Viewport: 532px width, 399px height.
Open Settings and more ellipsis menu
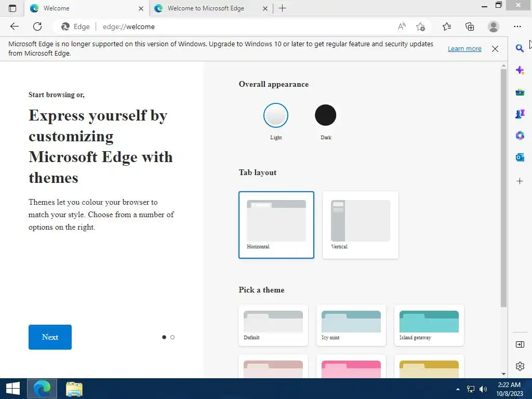(x=517, y=26)
